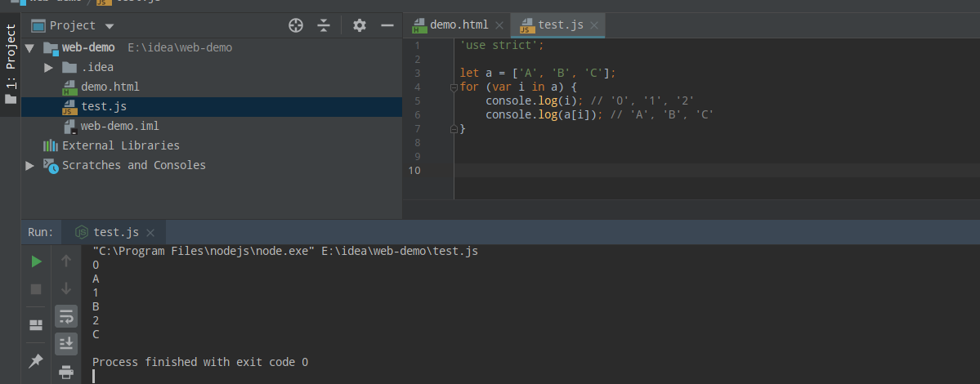Click the E:\idea\web-demo path text
980x384 pixels.
click(x=180, y=47)
